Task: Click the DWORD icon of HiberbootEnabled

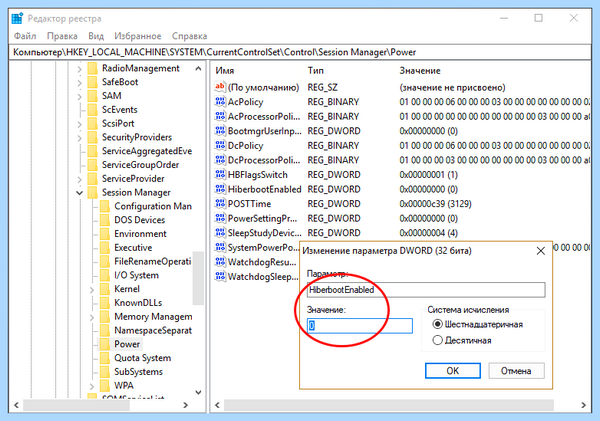Action: (220, 189)
